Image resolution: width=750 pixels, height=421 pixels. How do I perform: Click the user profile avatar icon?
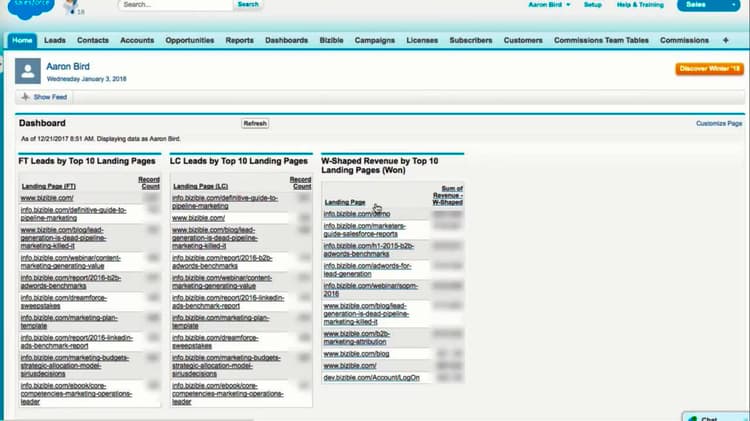pos(28,71)
